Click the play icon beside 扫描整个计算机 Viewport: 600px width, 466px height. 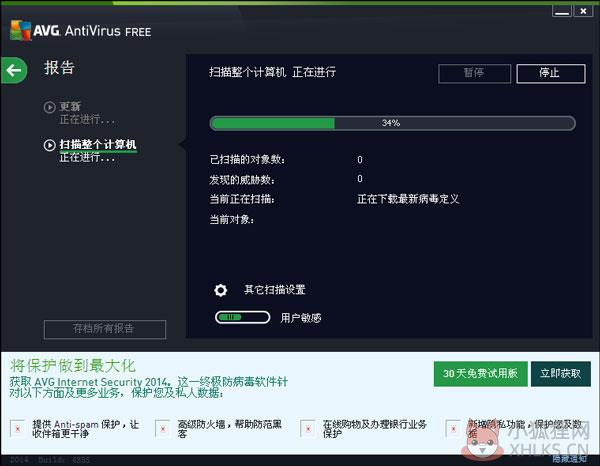pyautogui.click(x=49, y=145)
